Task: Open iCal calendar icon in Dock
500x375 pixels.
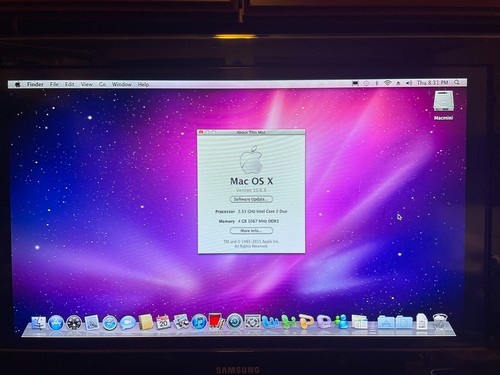Action: 163,322
